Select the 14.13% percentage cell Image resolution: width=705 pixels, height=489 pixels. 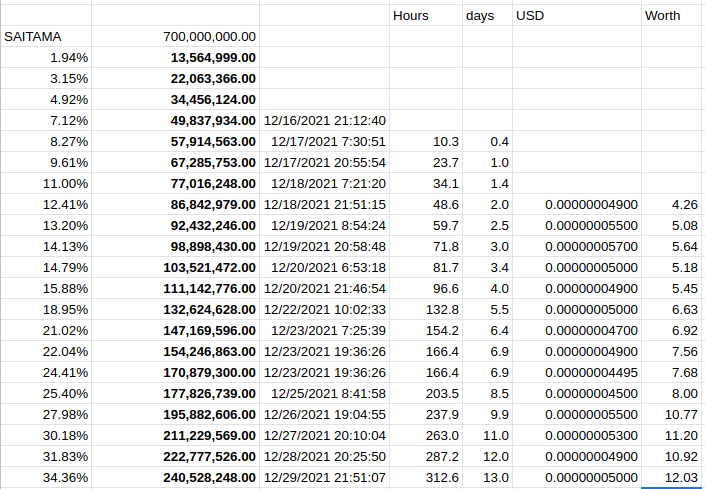tap(46, 246)
